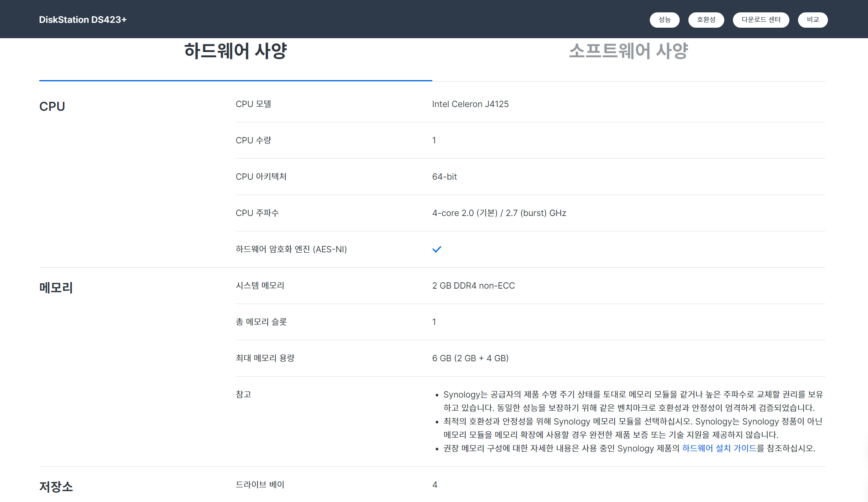
Task: Click the blue AES-NI checkmark icon
Action: point(436,249)
